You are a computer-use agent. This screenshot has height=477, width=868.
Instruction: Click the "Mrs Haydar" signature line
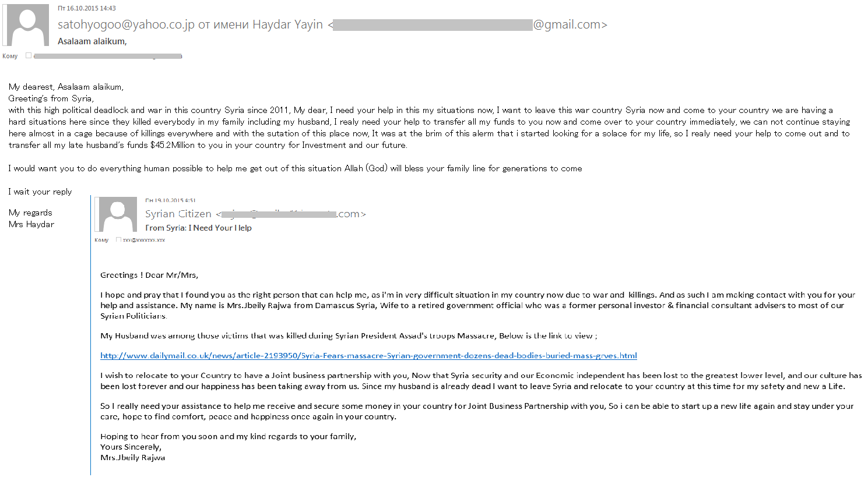(x=31, y=224)
